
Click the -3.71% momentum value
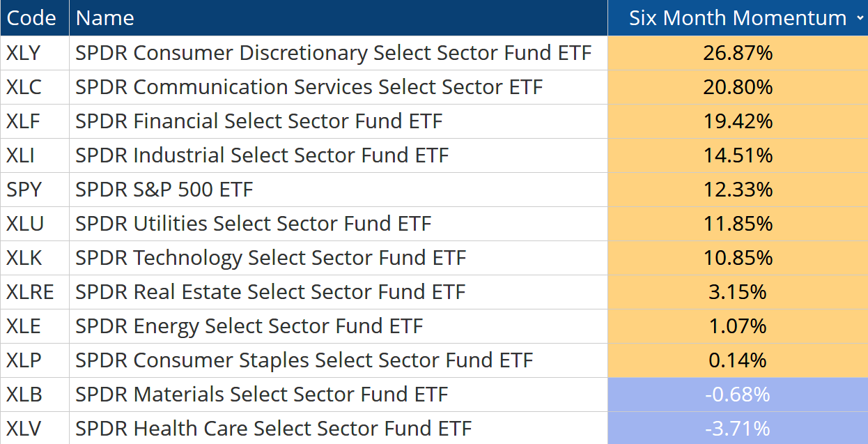(738, 429)
